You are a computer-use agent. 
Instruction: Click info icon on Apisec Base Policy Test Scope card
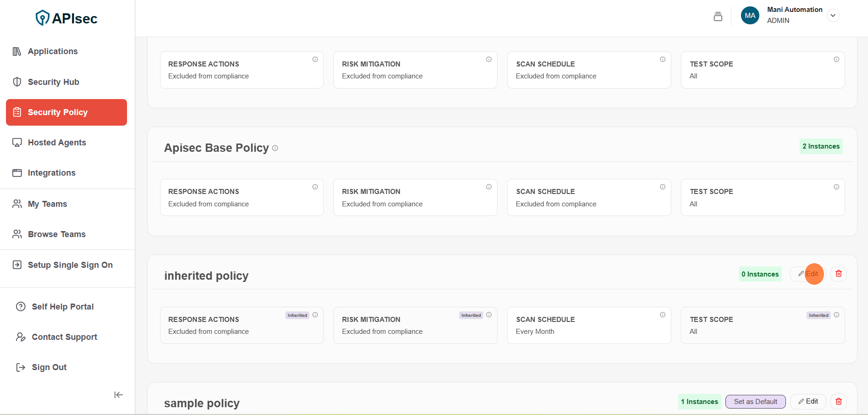click(x=836, y=187)
